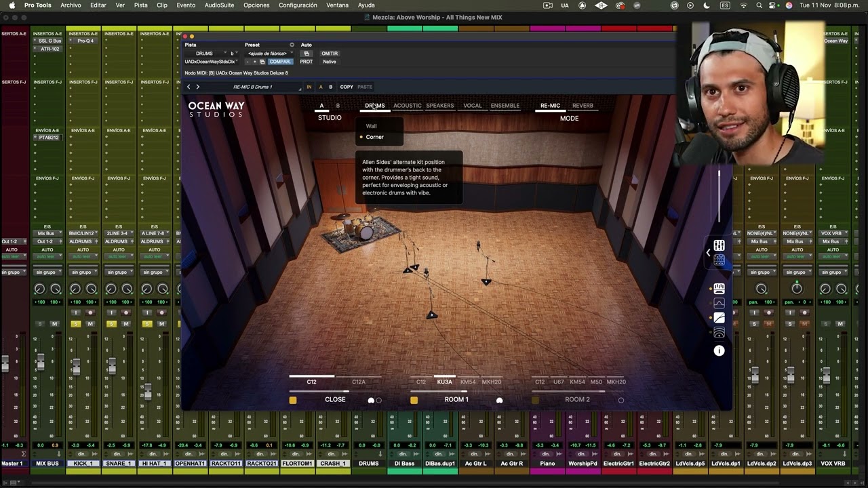Click the next setting plus button
The width and height of the screenshot is (868, 488).
coord(255,62)
